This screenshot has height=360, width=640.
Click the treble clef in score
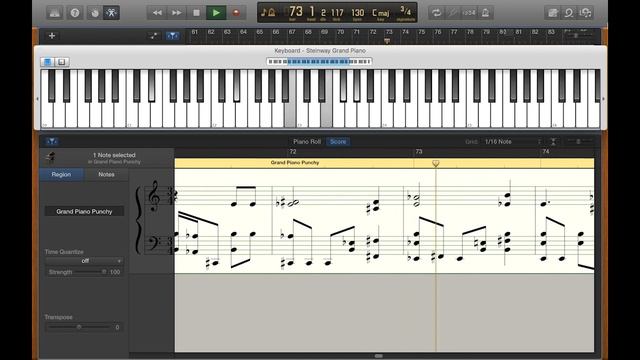(x=154, y=196)
